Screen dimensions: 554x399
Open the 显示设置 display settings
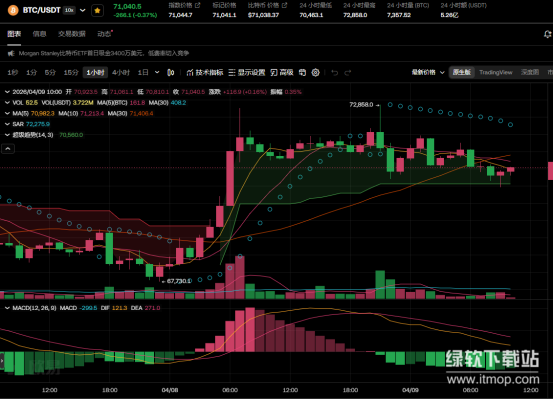coord(247,72)
